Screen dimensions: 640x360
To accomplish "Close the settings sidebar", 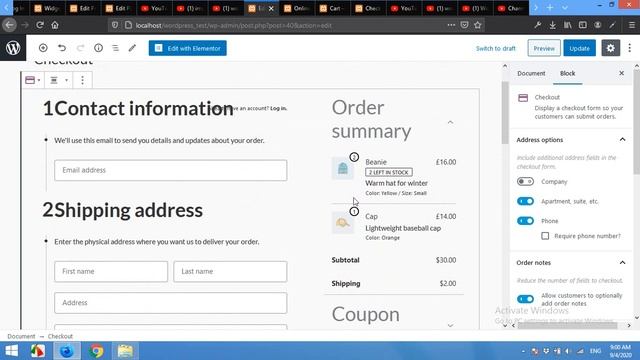I will (621, 73).
